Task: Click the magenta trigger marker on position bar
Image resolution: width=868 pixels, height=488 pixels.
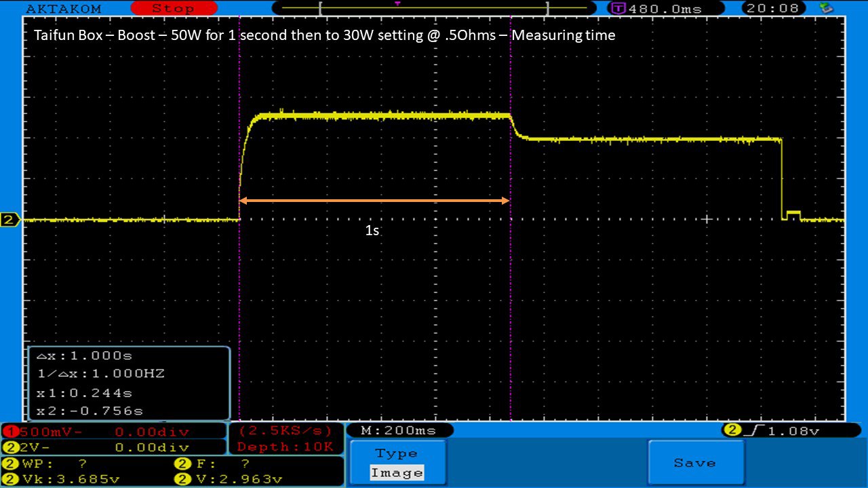Action: click(x=397, y=4)
